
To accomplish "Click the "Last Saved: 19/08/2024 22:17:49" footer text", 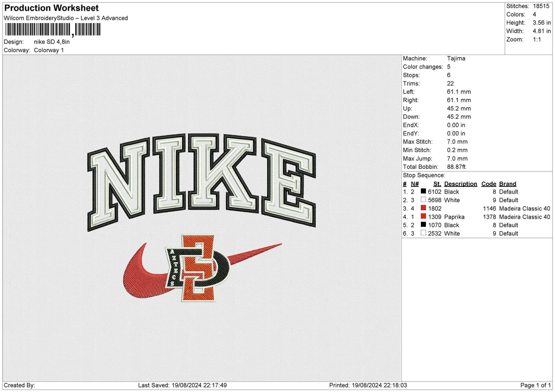I will coord(182,386).
